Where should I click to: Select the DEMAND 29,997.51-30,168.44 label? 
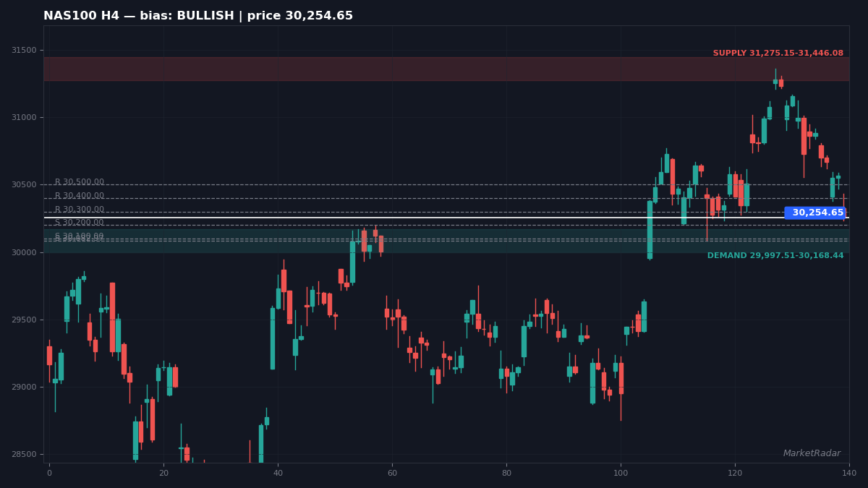(775, 256)
